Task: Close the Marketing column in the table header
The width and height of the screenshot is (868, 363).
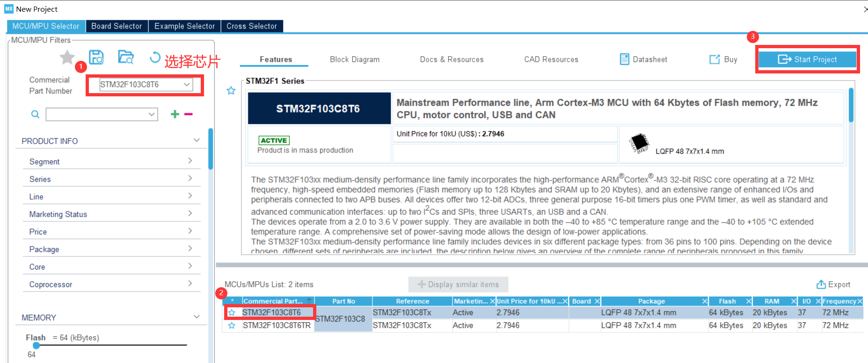Action: (x=492, y=301)
